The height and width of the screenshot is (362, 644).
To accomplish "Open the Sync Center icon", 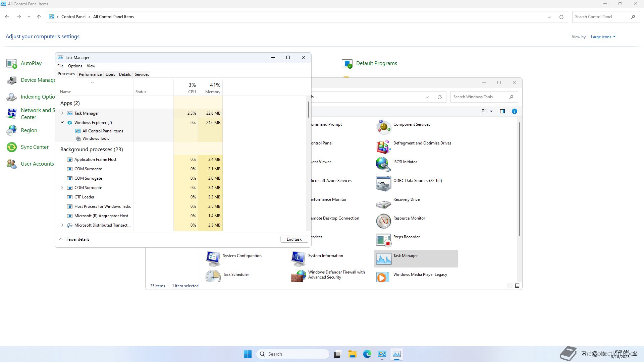I will point(12,147).
